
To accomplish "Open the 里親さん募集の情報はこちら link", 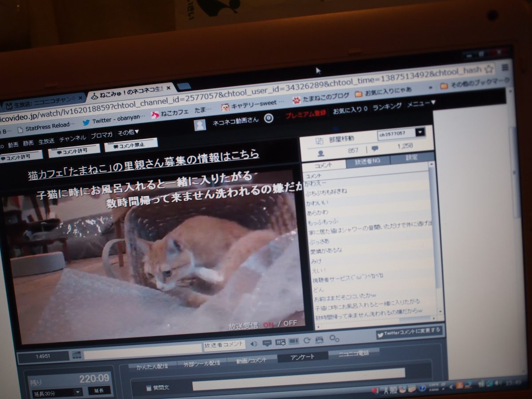I will click(x=144, y=164).
